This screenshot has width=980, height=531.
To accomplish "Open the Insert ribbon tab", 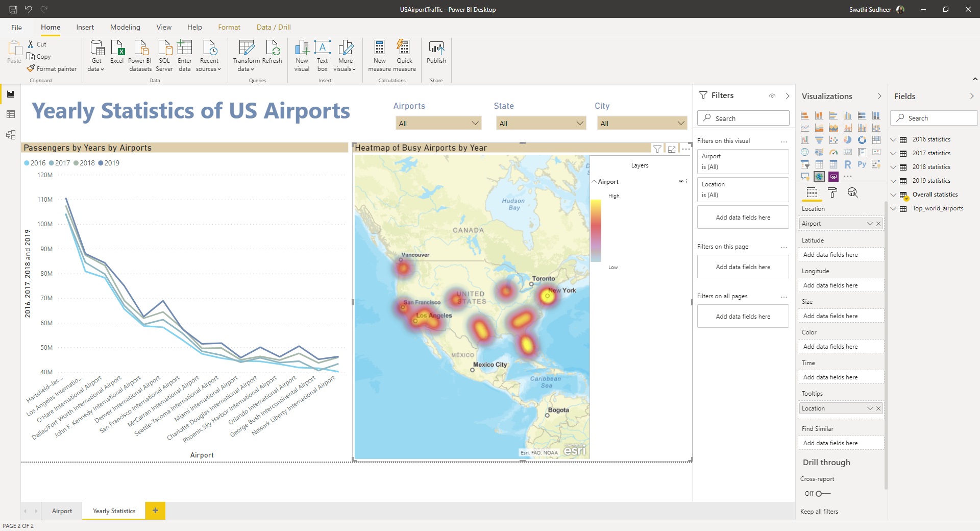I will 85,27.
